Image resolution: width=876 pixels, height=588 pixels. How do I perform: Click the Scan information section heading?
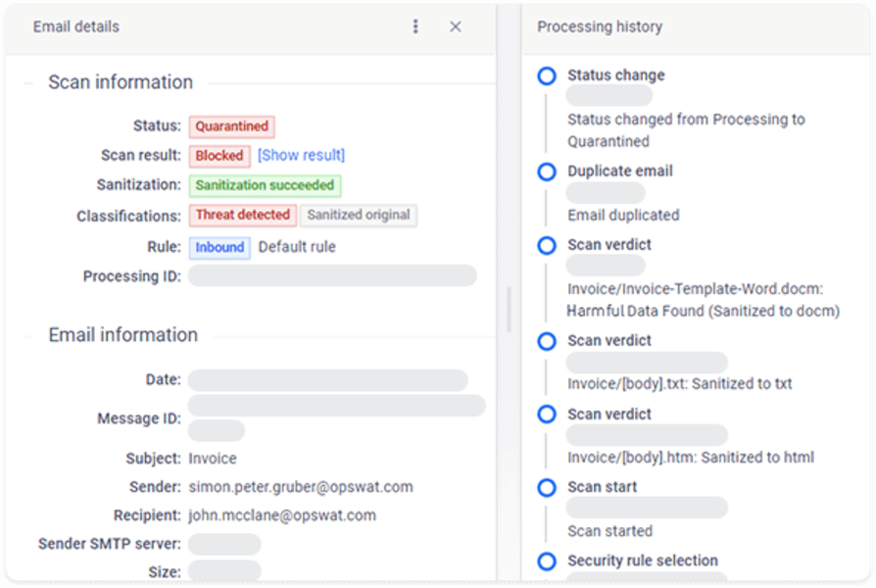coord(121,82)
